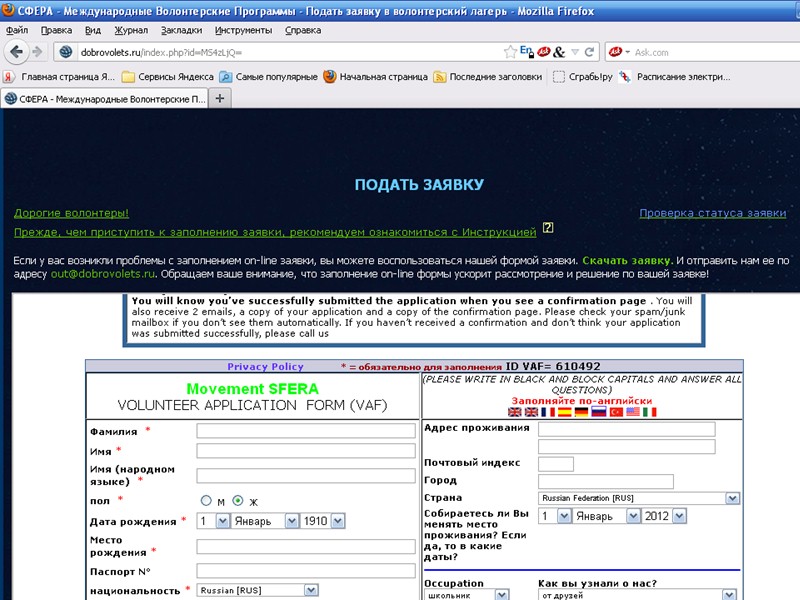800x600 pixels.
Task: Open the Закладки menu
Action: coord(181,30)
